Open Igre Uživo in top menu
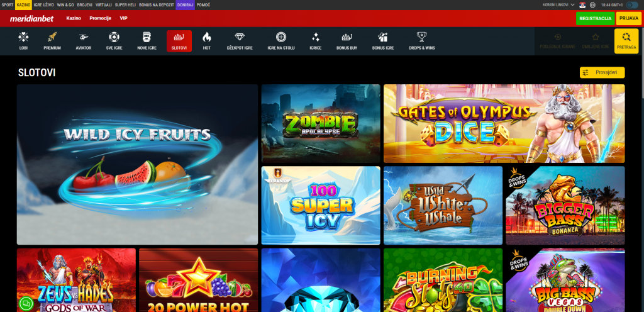Screen dimensions: 644x312 (x=43, y=5)
